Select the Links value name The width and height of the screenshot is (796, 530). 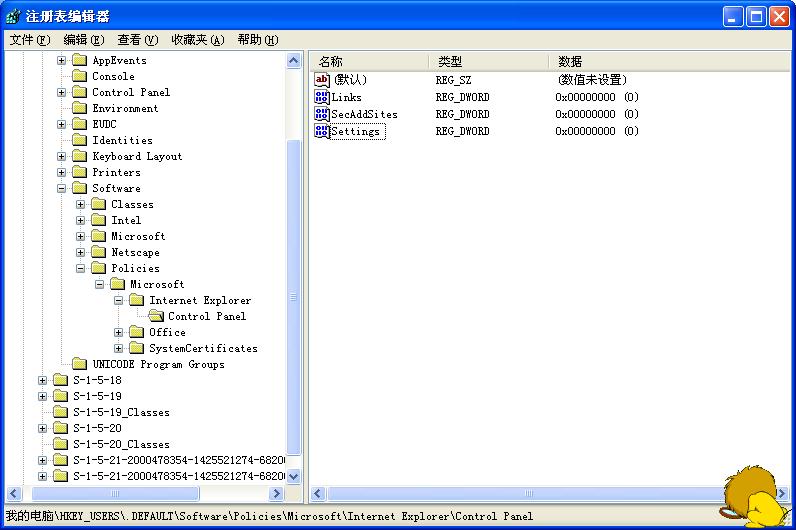[346, 97]
